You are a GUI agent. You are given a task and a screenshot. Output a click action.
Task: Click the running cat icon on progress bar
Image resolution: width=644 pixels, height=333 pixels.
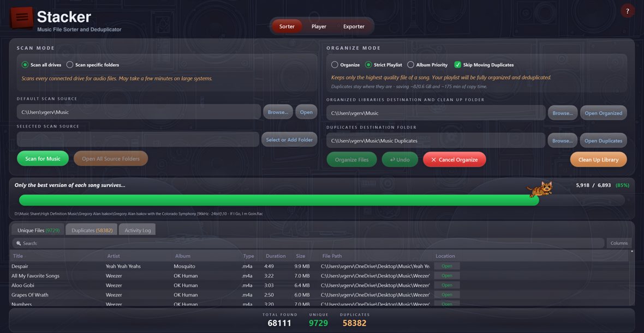coord(540,190)
